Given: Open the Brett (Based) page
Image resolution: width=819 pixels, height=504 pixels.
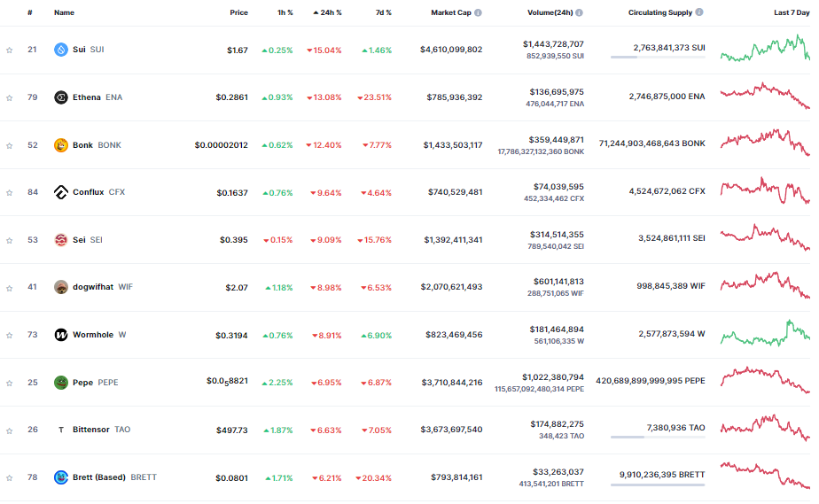Looking at the screenshot, I should pos(114,477).
